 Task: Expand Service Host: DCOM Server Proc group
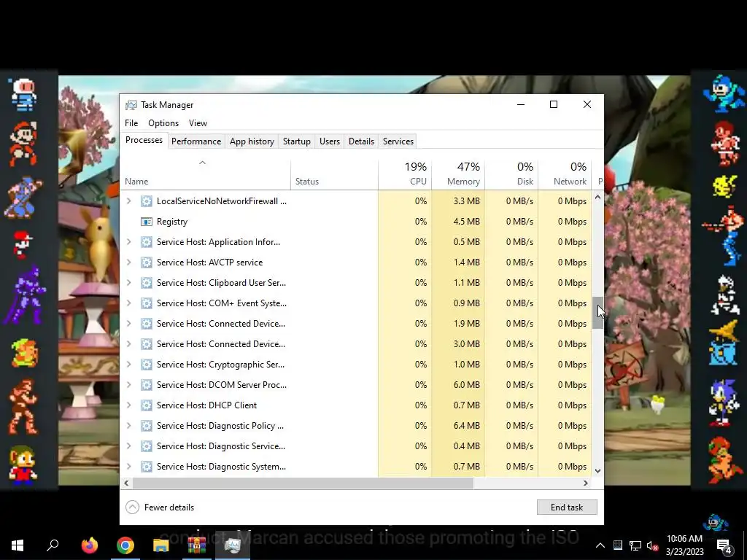coord(128,385)
